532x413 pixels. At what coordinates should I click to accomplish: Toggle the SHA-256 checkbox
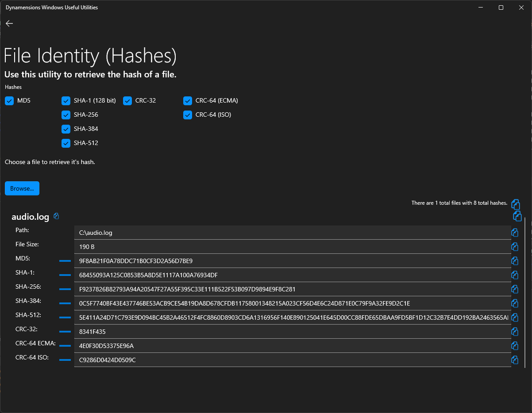tap(66, 115)
